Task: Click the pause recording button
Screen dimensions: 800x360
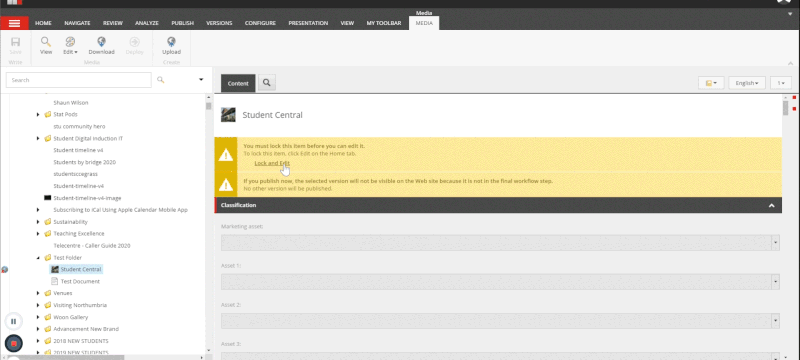Action: [13, 321]
